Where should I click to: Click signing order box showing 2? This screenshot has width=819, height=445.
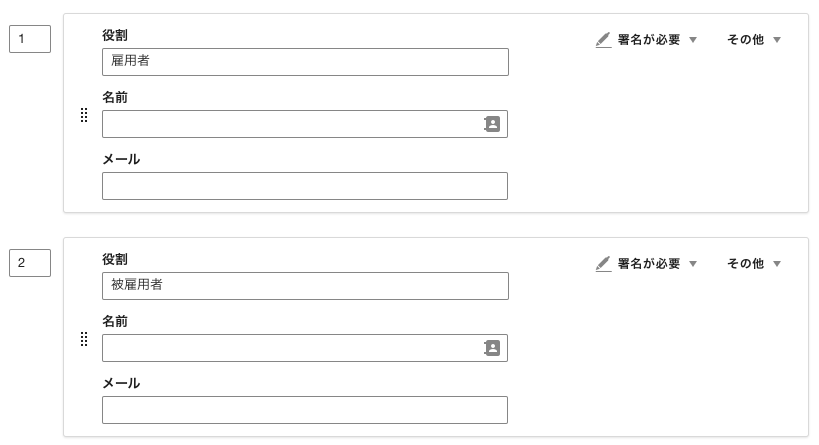[x=30, y=263]
